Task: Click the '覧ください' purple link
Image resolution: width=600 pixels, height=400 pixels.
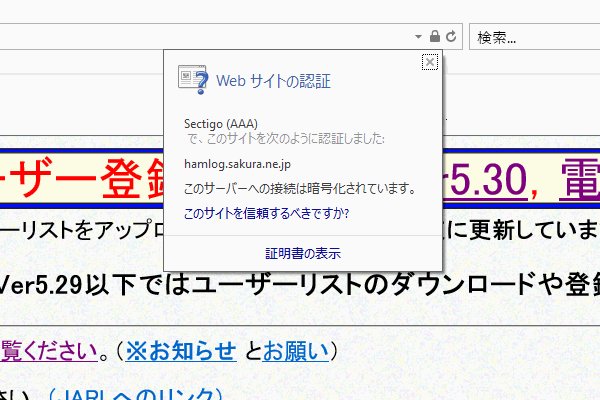Action: [49, 351]
